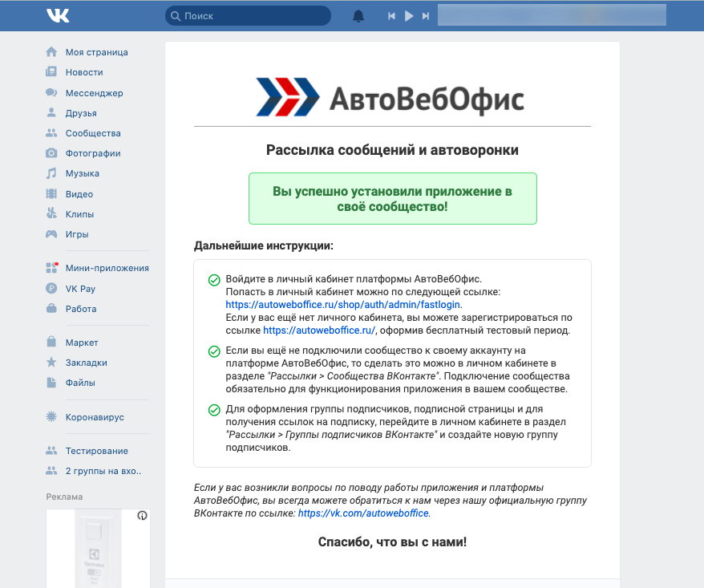Open Игры gamepad icon
This screenshot has width=704, height=588.
pyautogui.click(x=51, y=234)
